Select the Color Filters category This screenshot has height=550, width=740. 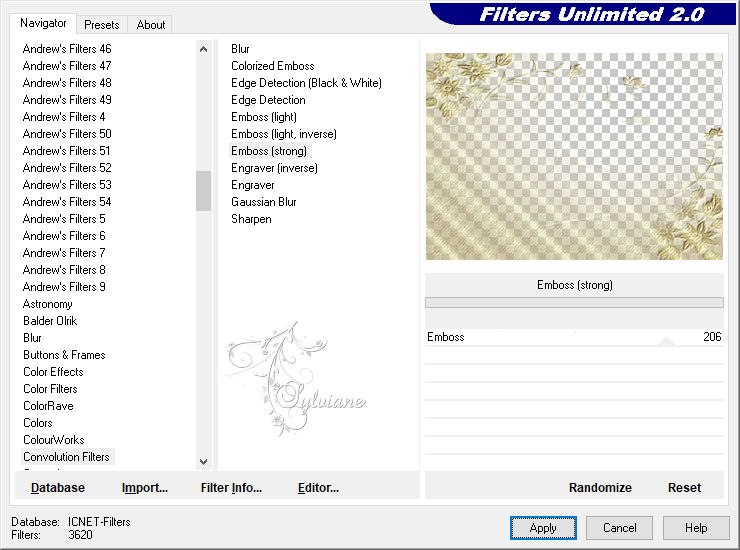50,389
